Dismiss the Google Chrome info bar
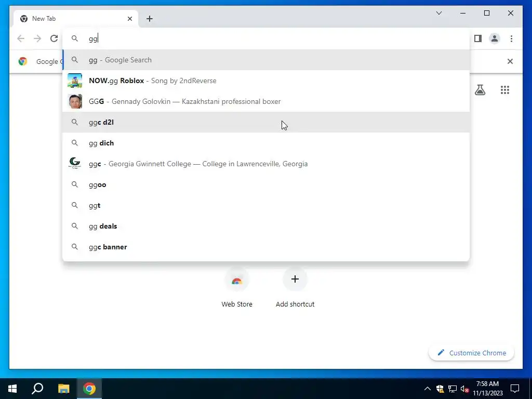 [x=510, y=61]
